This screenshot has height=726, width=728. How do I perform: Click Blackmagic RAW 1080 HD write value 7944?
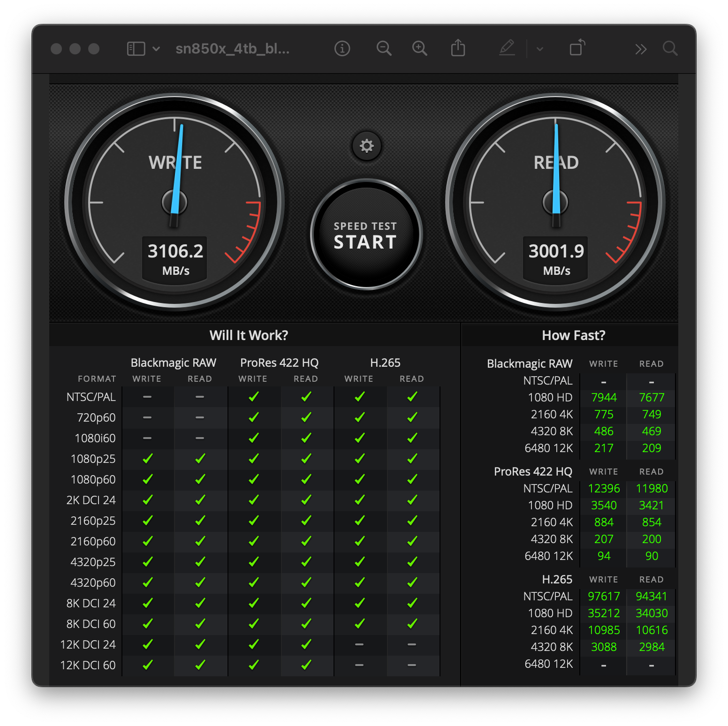click(604, 398)
